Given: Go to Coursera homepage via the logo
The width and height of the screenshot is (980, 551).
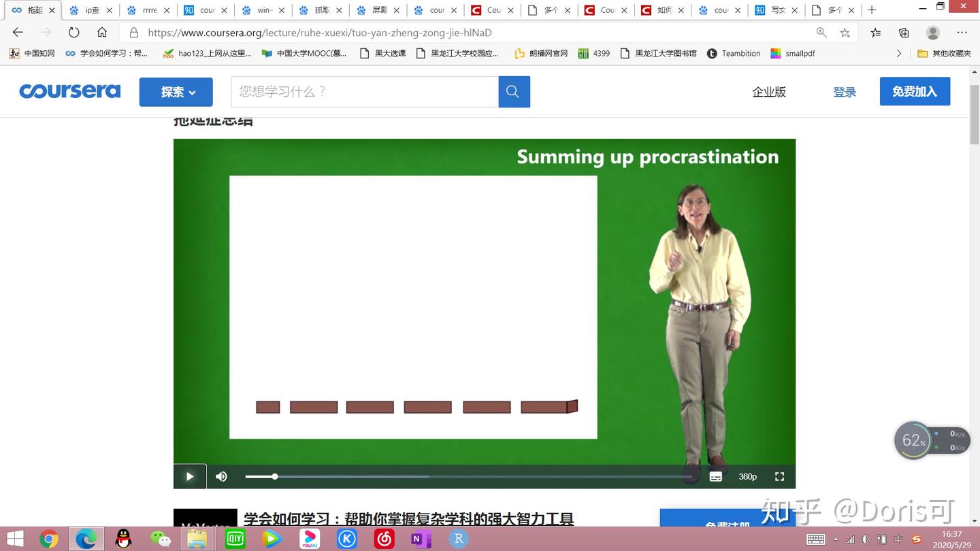Looking at the screenshot, I should click(70, 90).
